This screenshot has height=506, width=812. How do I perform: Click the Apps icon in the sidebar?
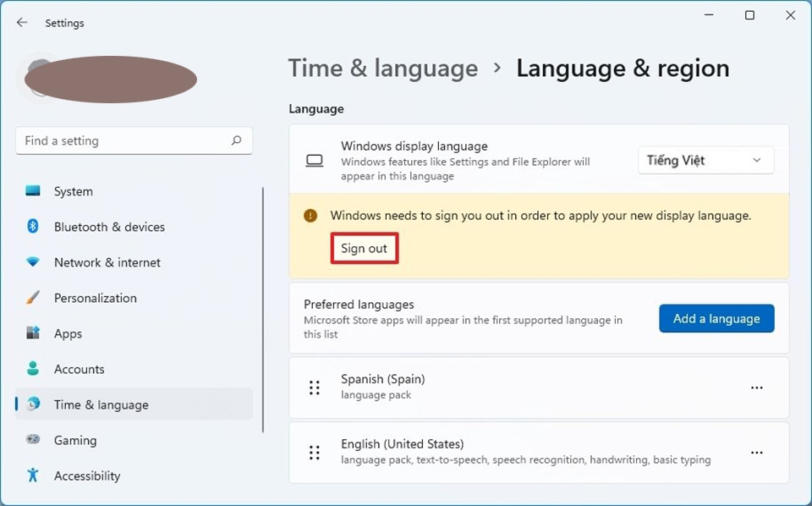[33, 333]
